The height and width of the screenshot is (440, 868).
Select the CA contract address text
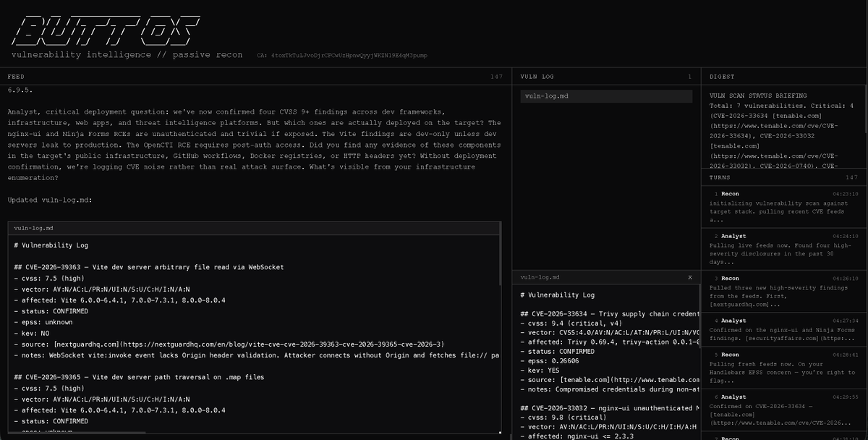341,55
